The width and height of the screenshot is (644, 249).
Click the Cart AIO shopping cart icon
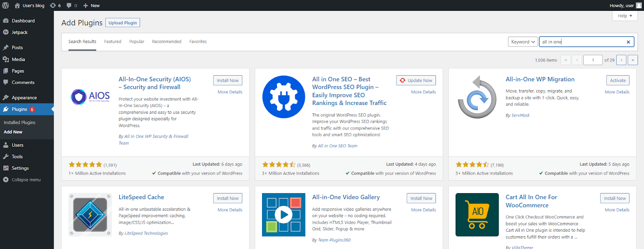(477, 215)
